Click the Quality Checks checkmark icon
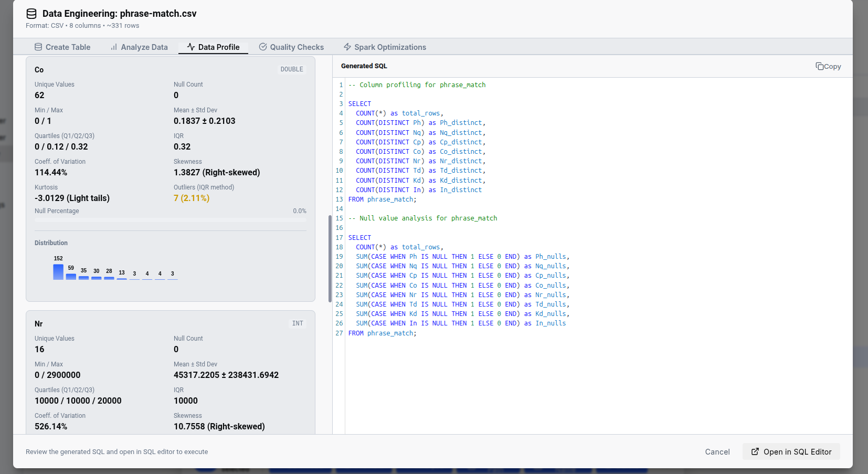 (263, 47)
